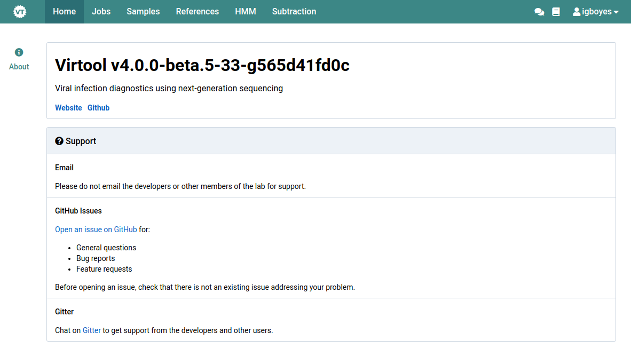The width and height of the screenshot is (631, 364).
Task: Select About in the left sidebar
Action: tap(19, 66)
